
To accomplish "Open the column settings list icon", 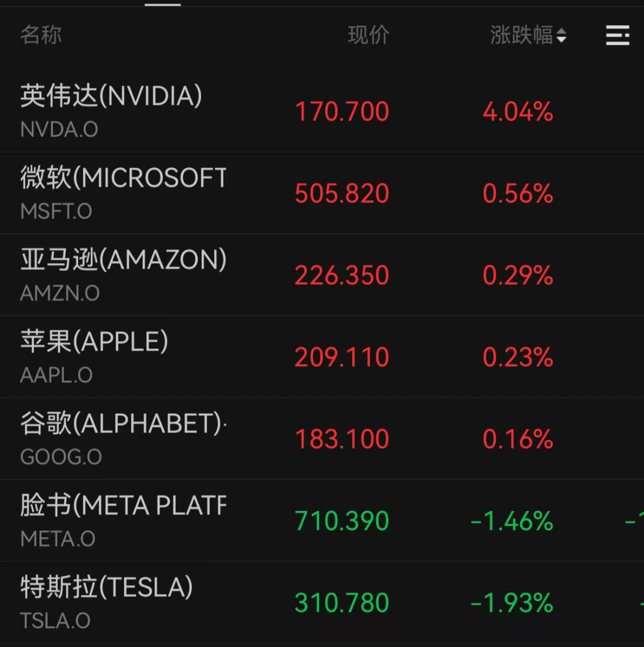I will (617, 36).
